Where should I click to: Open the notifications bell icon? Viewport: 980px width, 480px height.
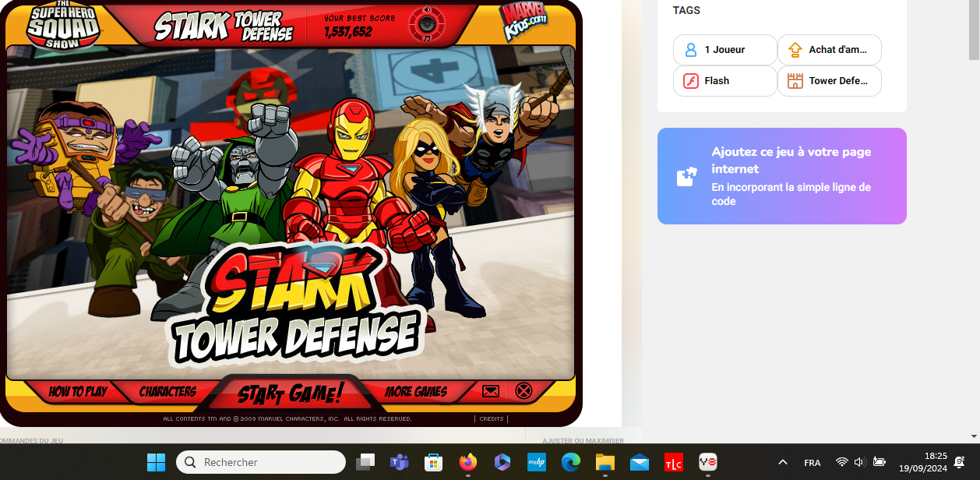pos(960,462)
